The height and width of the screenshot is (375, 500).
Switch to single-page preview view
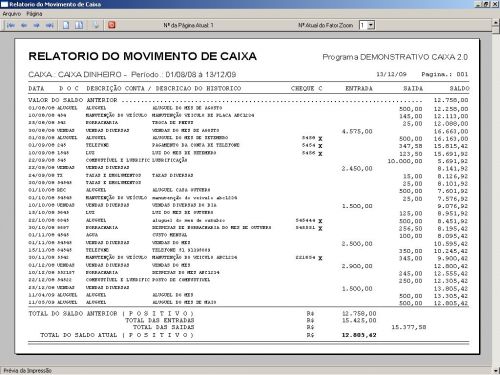(x=66, y=25)
